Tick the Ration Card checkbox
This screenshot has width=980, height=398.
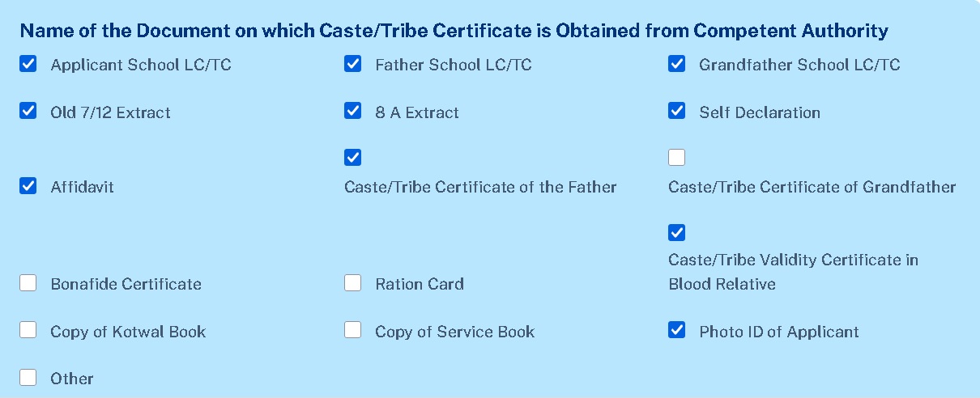click(x=352, y=283)
